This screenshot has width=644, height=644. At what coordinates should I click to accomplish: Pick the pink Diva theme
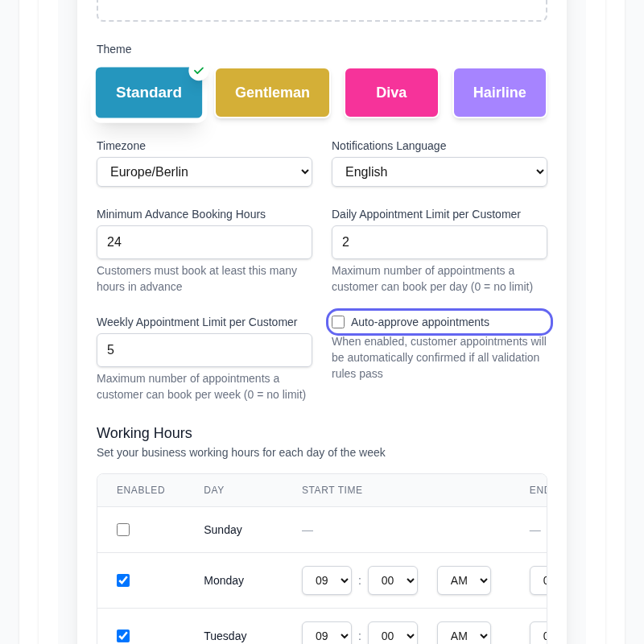[391, 93]
